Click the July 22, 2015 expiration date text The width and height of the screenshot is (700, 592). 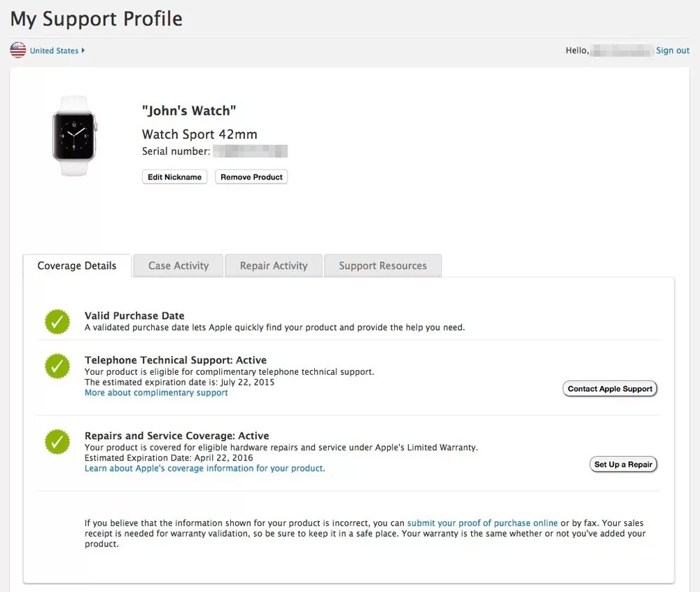pos(247,382)
